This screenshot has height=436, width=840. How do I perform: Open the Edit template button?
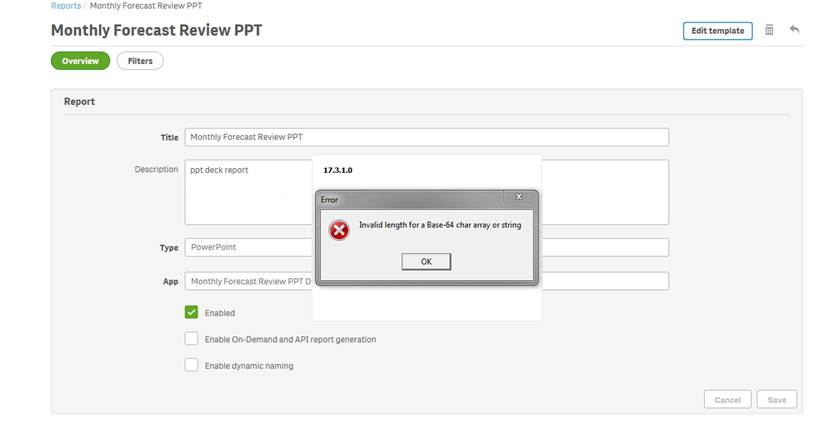point(717,31)
